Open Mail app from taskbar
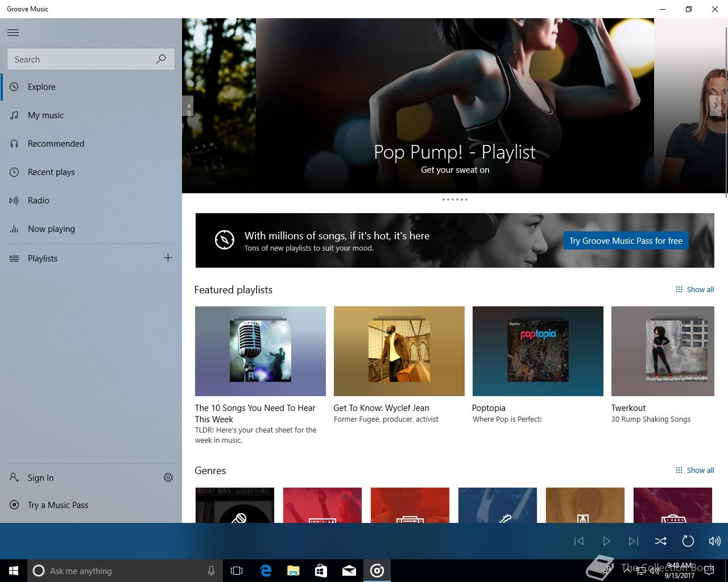This screenshot has width=728, height=582. click(349, 571)
